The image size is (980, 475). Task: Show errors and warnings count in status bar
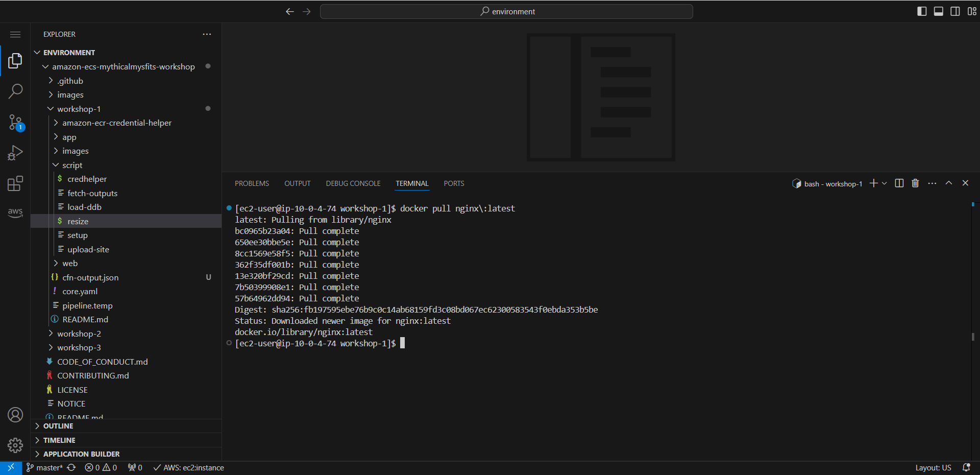tap(101, 468)
